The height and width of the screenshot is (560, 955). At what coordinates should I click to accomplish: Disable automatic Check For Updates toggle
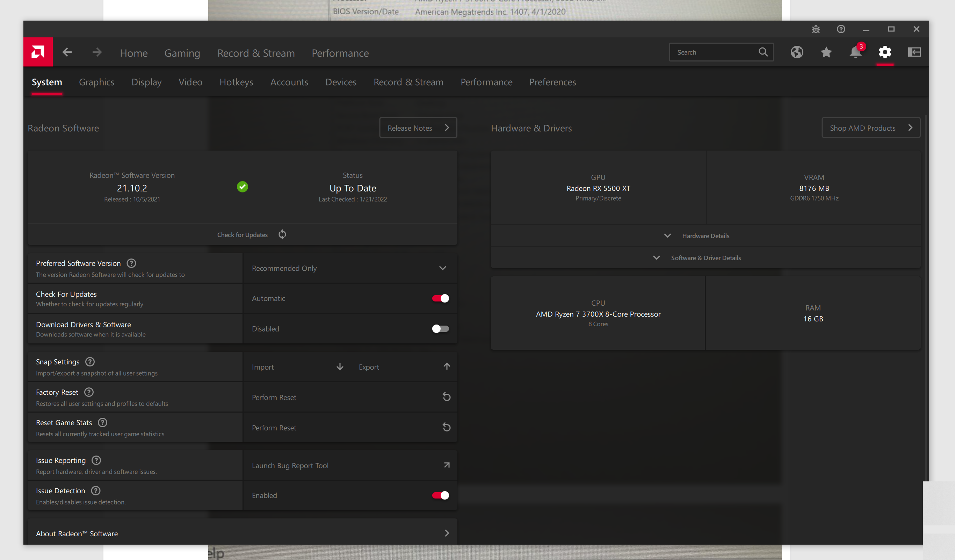(x=440, y=298)
